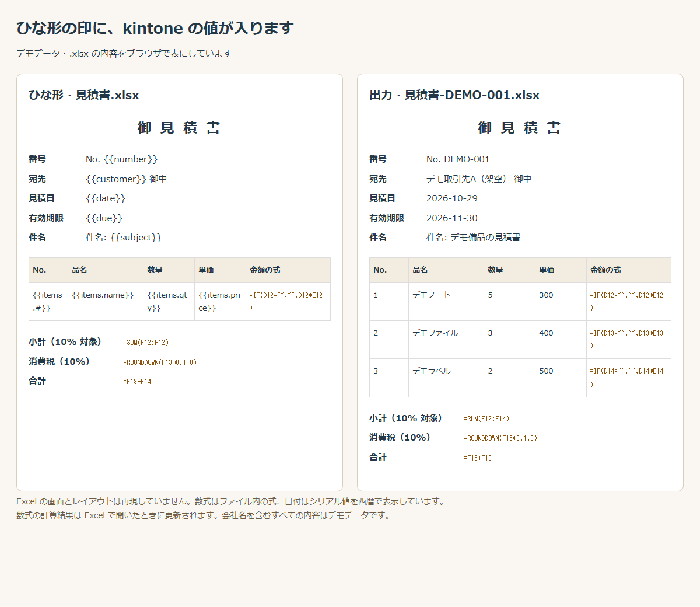Select the placeholder {{customer}} 御中
The image size is (700, 607).
coord(127,179)
